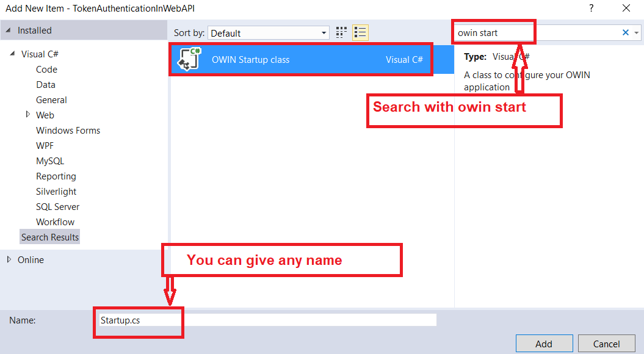This screenshot has height=354, width=644.
Task: Click the Add button
Action: click(545, 344)
